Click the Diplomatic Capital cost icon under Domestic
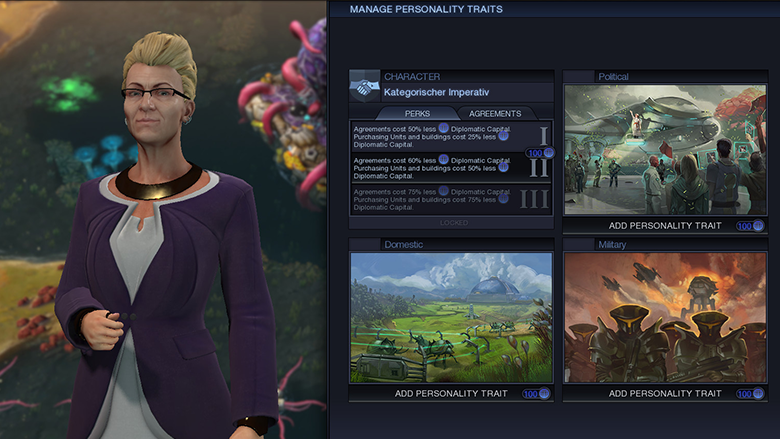The width and height of the screenshot is (780, 439). 544,394
